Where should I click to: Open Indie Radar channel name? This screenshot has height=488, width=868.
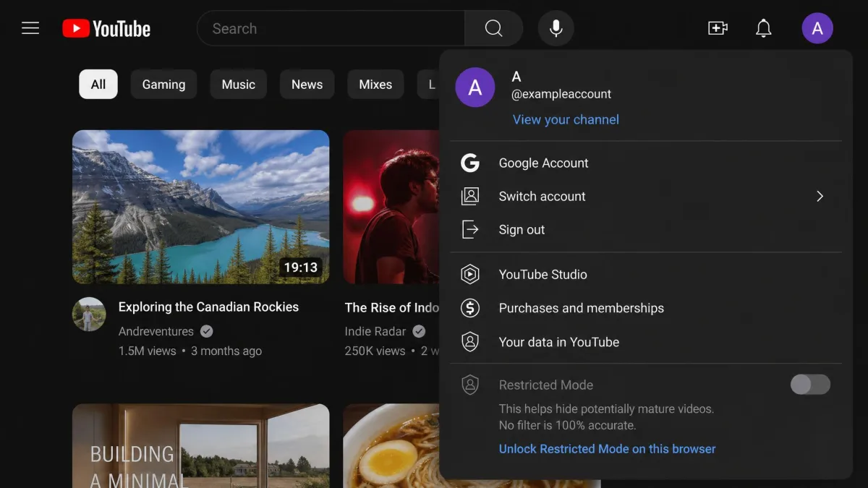pos(375,331)
